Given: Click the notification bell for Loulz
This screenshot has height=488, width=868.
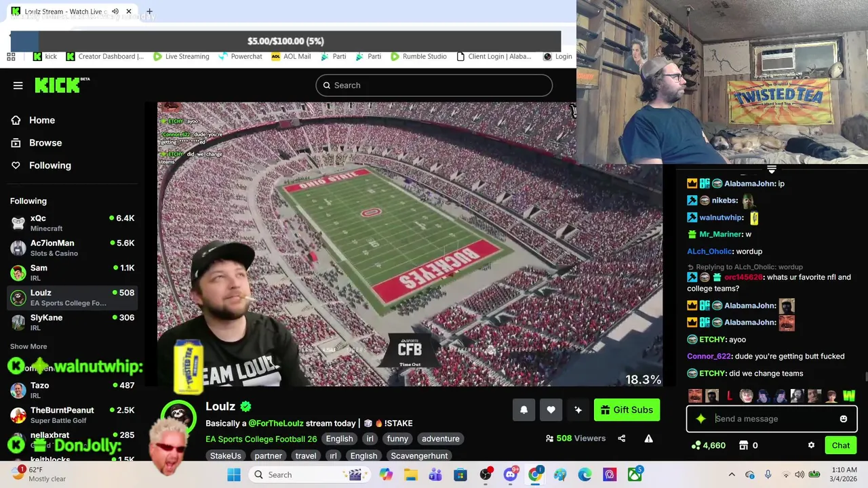Looking at the screenshot, I should click(524, 410).
